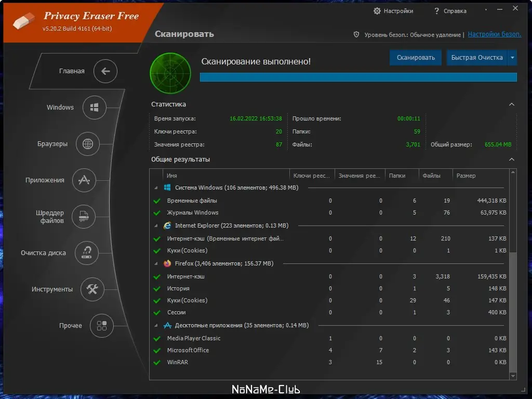Click the Firefox group icon
This screenshot has width=532, height=399.
167,263
